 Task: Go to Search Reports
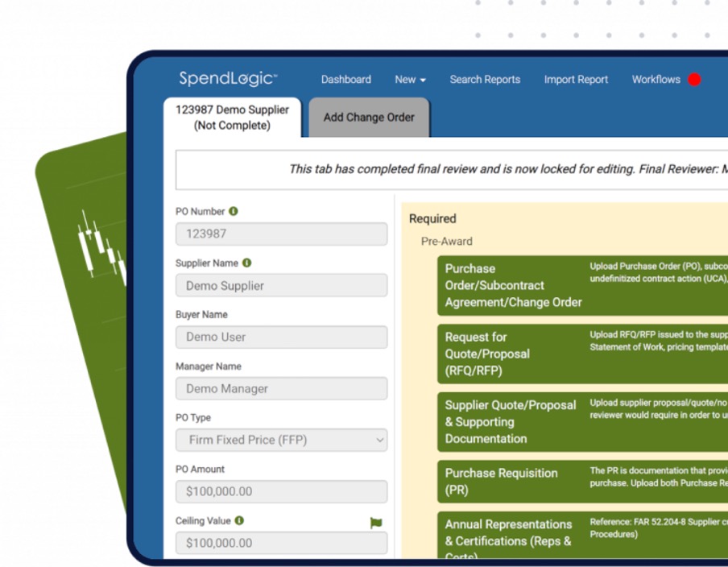485,80
